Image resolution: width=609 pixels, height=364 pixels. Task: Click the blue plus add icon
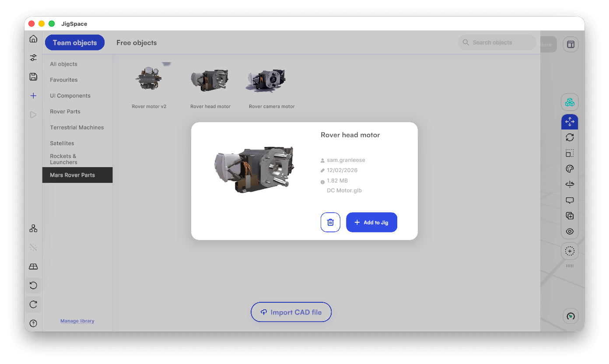(33, 96)
